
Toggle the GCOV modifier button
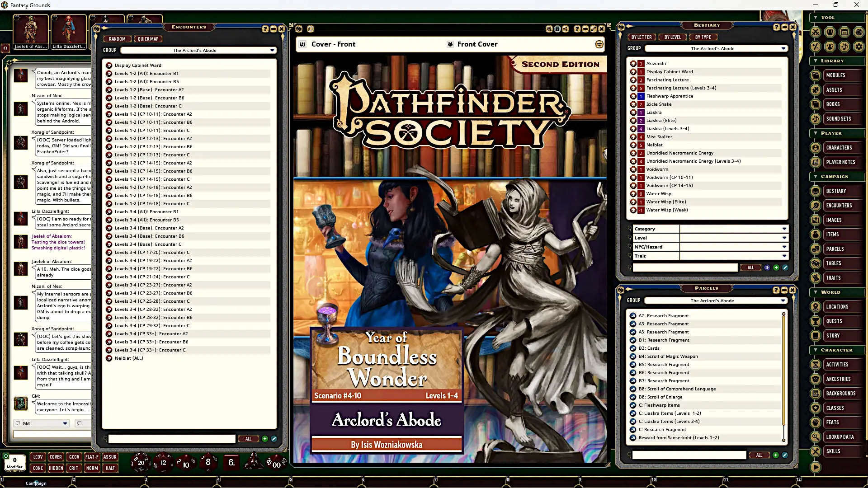pyautogui.click(x=74, y=457)
